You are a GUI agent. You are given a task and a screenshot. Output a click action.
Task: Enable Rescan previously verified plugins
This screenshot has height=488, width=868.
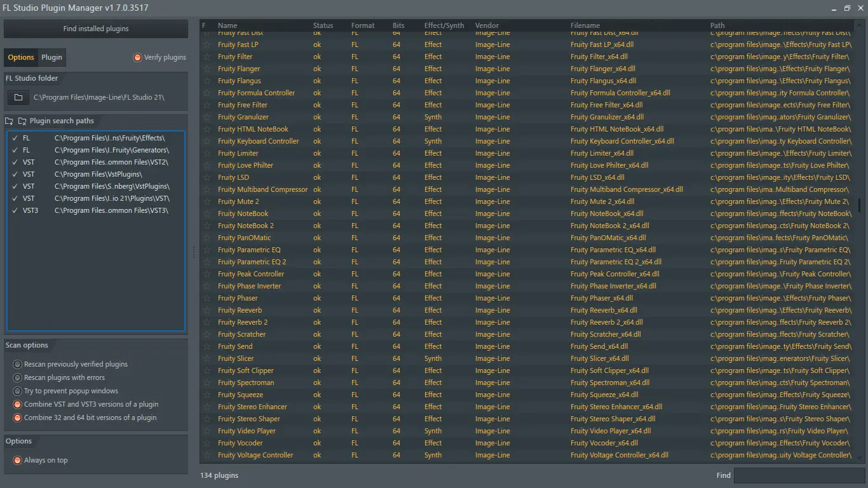tap(17, 364)
